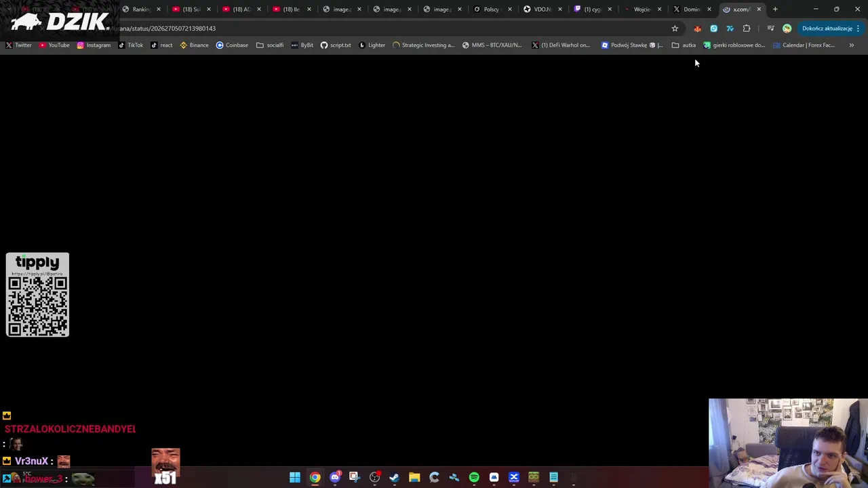Click the red extension icon next to star
This screenshot has width=868, height=488.
(697, 28)
